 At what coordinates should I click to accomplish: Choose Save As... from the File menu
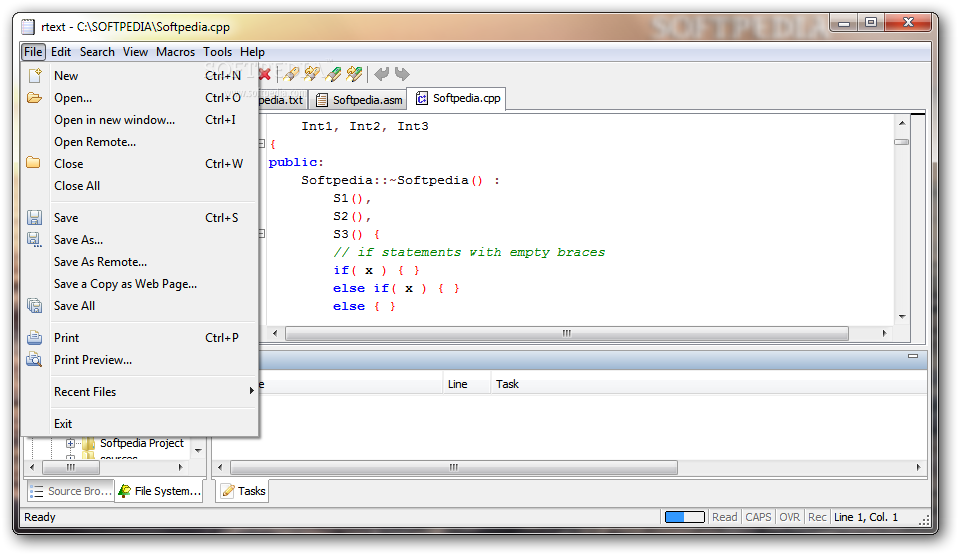click(139, 240)
